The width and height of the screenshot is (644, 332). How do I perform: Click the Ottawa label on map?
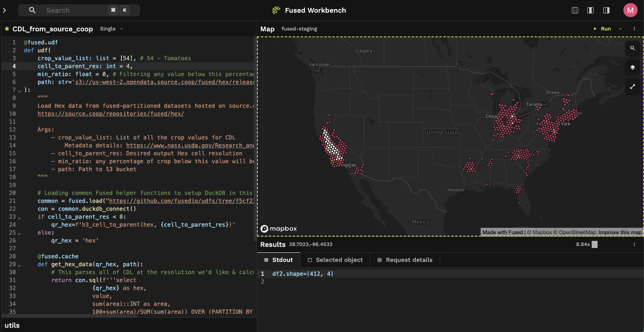pyautogui.click(x=552, y=92)
